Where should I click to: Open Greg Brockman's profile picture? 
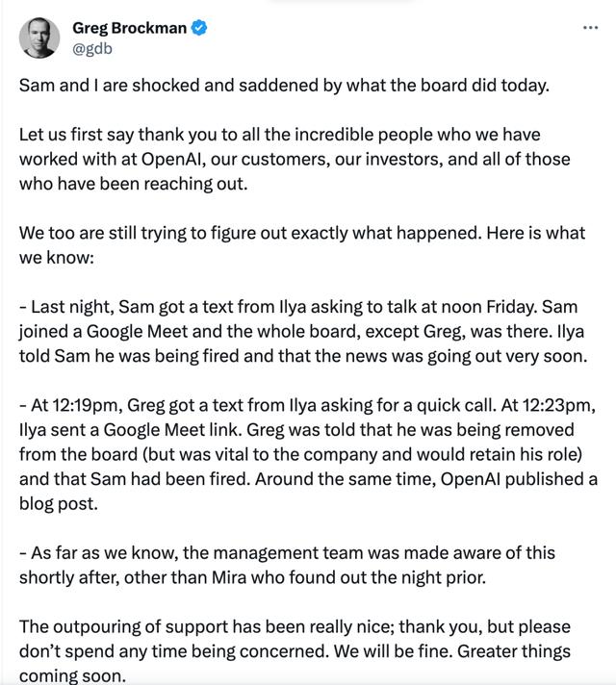(38, 37)
